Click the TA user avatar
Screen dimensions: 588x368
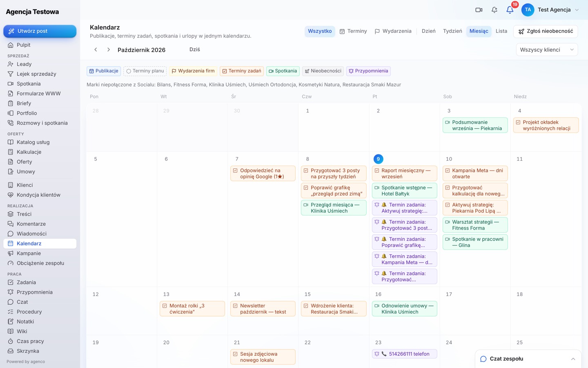[528, 10]
